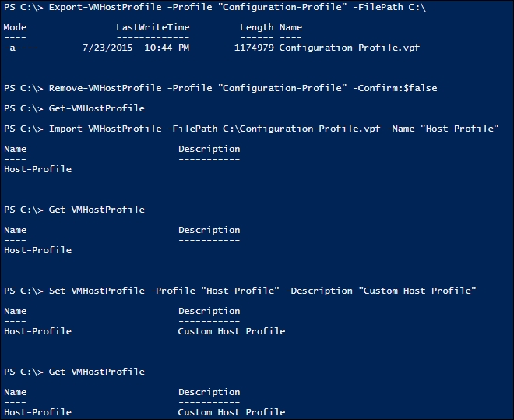
Task: Click the 10:44 PM time value
Action: (167, 48)
